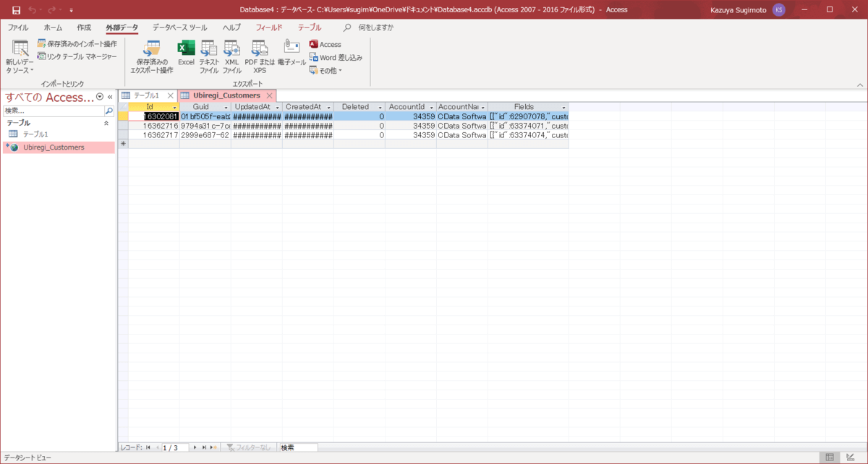Click the current record number box
This screenshot has height=464, width=868.
coord(175,447)
